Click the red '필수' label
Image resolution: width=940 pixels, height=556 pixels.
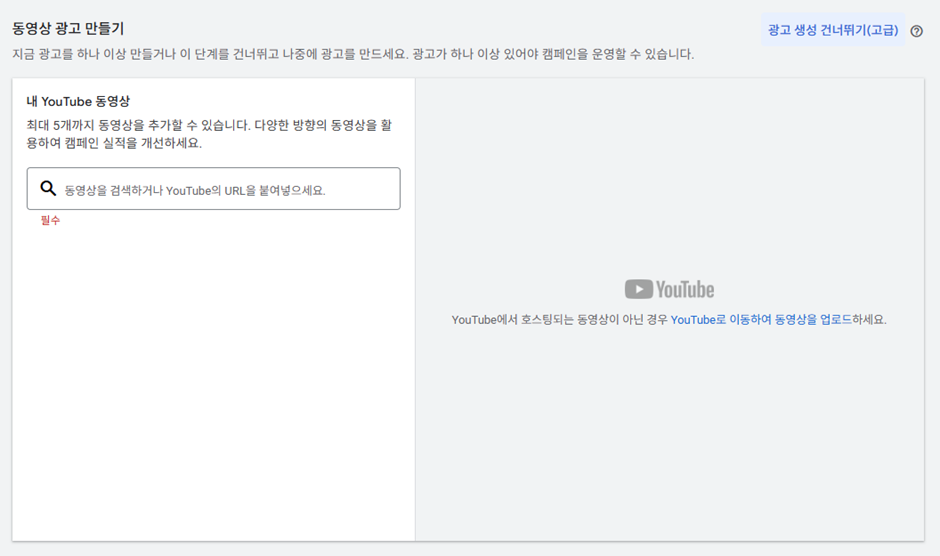(x=50, y=220)
